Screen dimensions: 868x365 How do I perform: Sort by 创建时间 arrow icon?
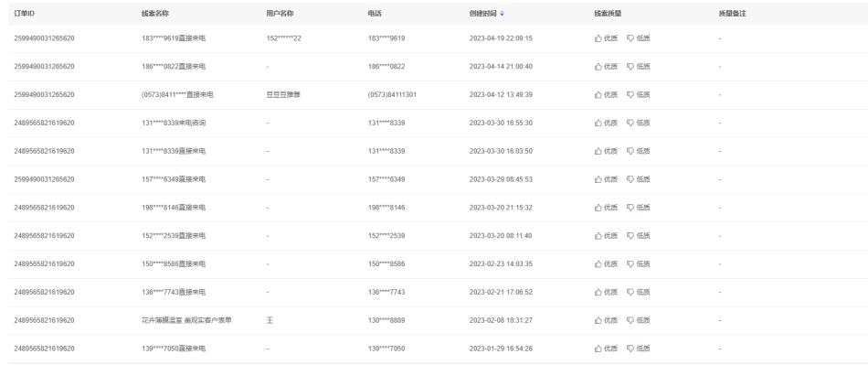(x=503, y=14)
